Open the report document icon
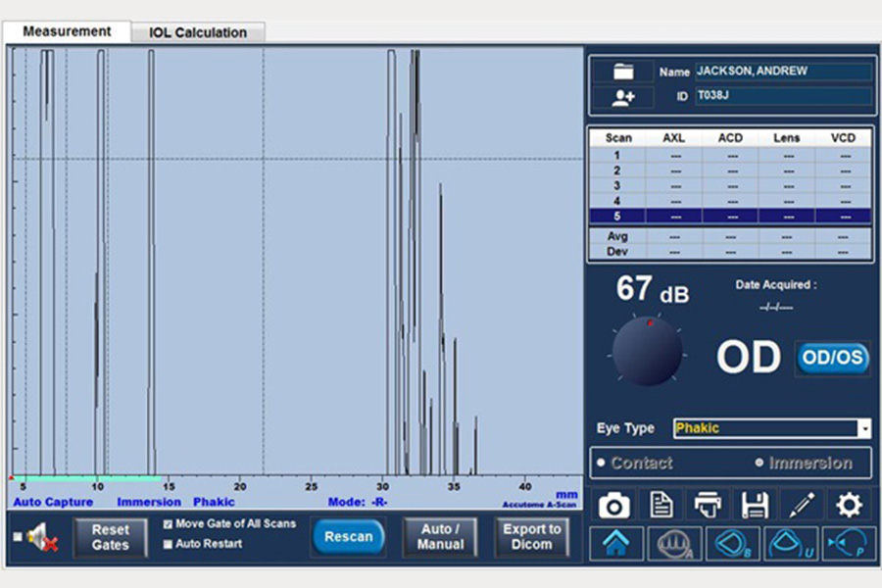 click(661, 505)
